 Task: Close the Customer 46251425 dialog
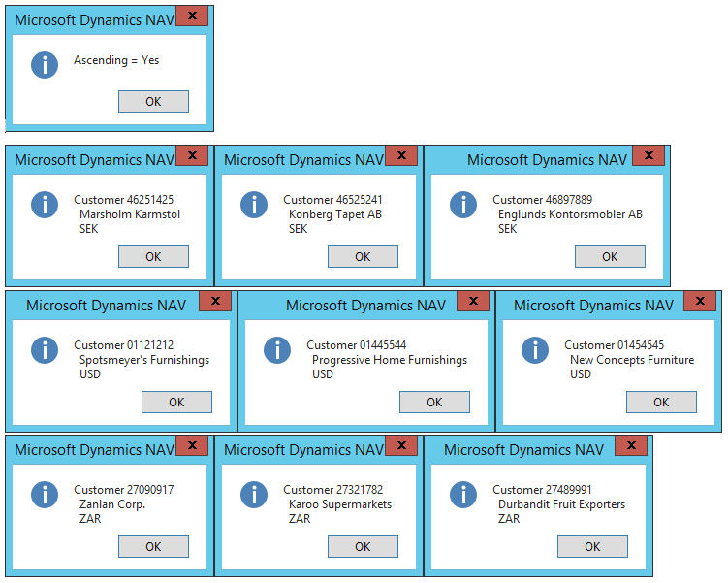pos(192,155)
